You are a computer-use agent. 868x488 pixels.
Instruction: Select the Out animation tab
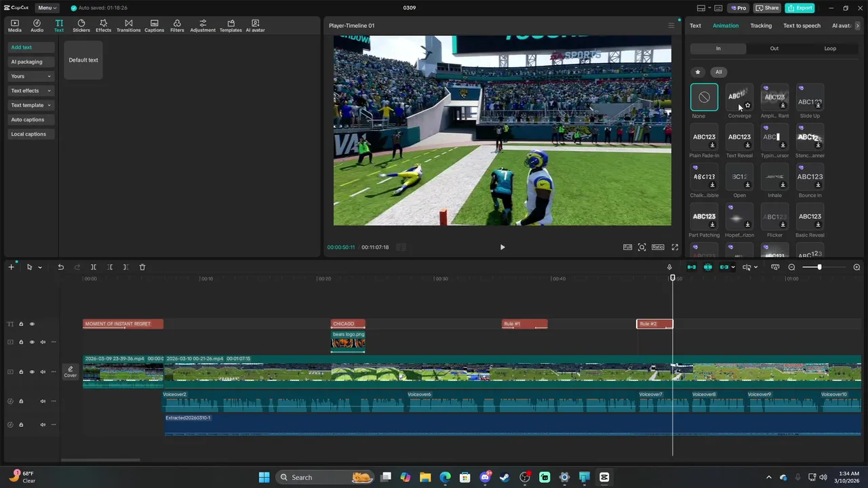[x=774, y=49]
